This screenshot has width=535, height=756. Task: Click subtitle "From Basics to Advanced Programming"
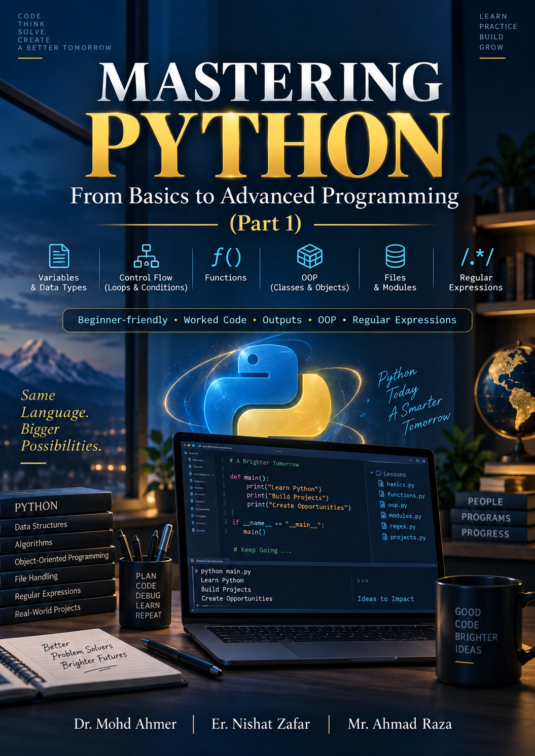pyautogui.click(x=264, y=196)
